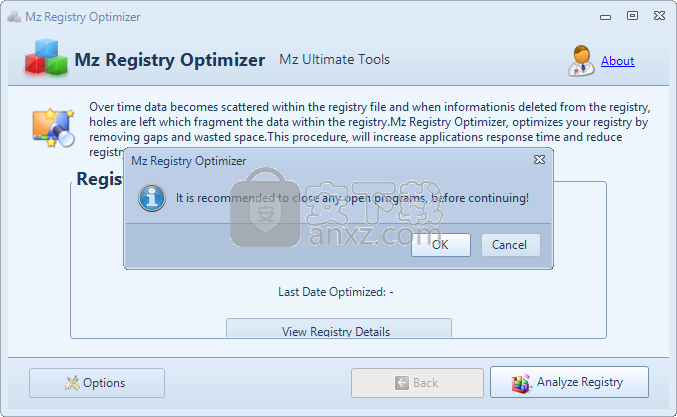
Task: Click the Analyze Registry button
Action: [x=569, y=382]
